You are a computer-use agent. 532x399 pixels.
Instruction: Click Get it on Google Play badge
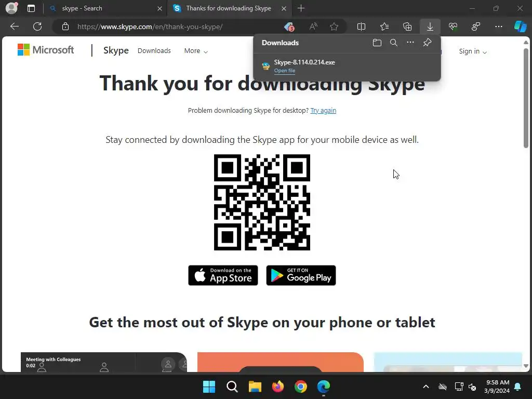pos(301,275)
